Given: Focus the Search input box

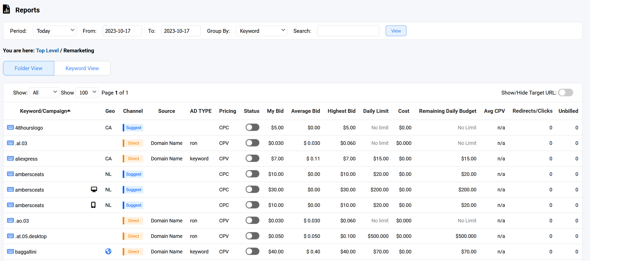Looking at the screenshot, I should click(348, 31).
